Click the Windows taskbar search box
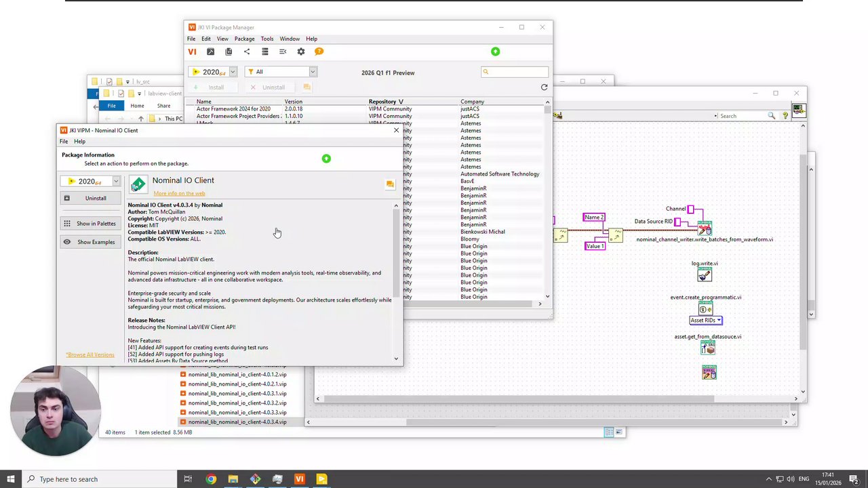868x488 pixels. (x=100, y=479)
